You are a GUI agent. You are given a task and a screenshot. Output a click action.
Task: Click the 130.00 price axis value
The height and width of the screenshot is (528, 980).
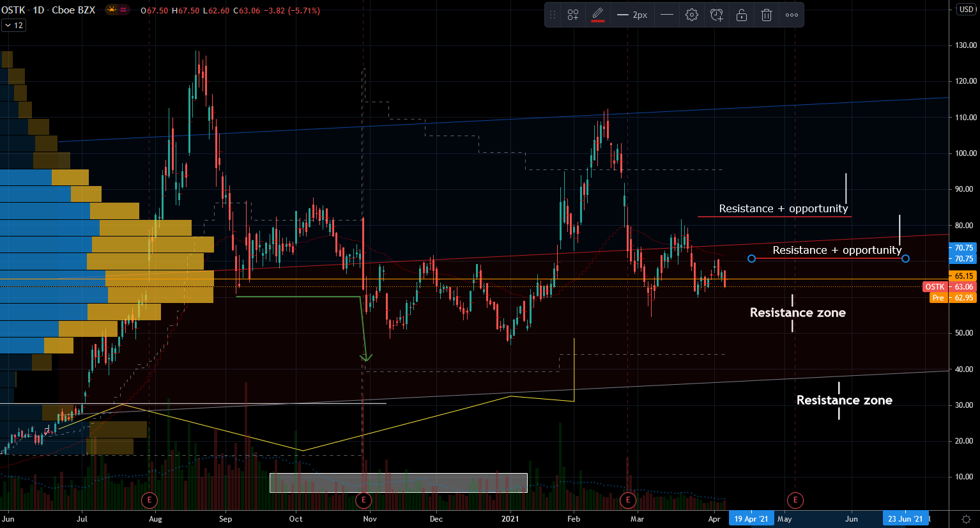tap(966, 45)
